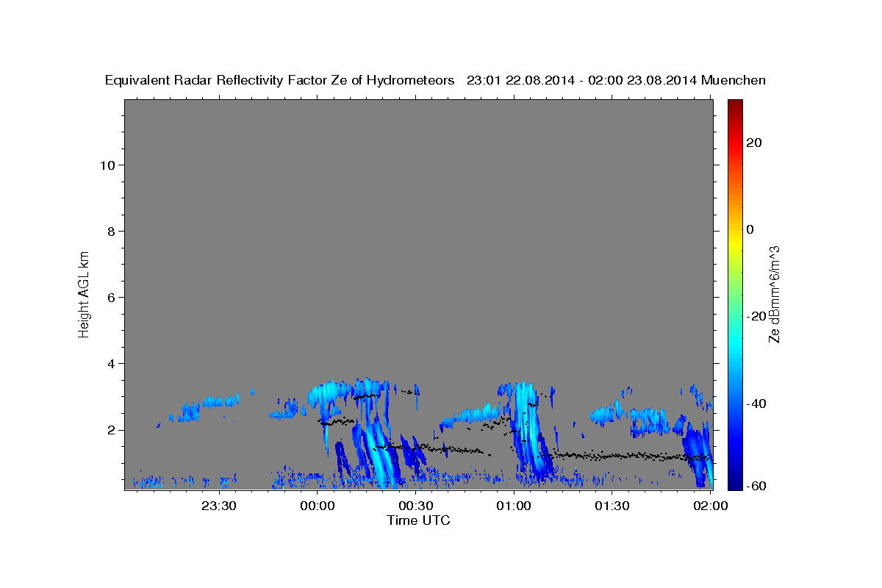This screenshot has height=588, width=882.
Task: Click the colorbar value -20
Action: pyautogui.click(x=756, y=316)
